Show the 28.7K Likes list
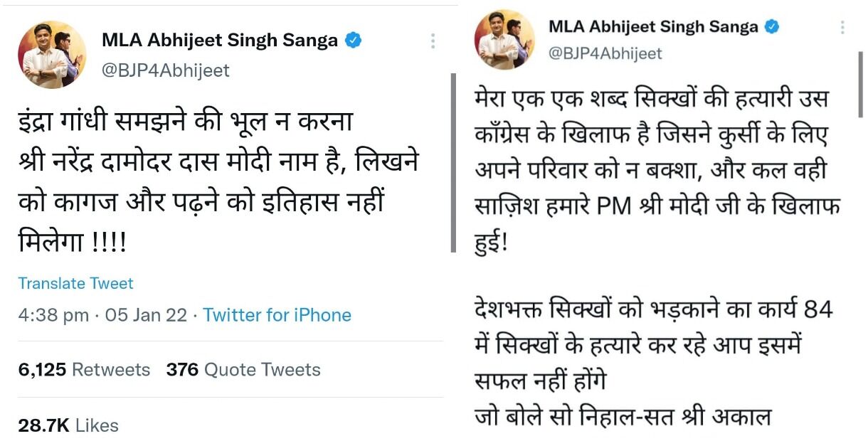 [68, 425]
